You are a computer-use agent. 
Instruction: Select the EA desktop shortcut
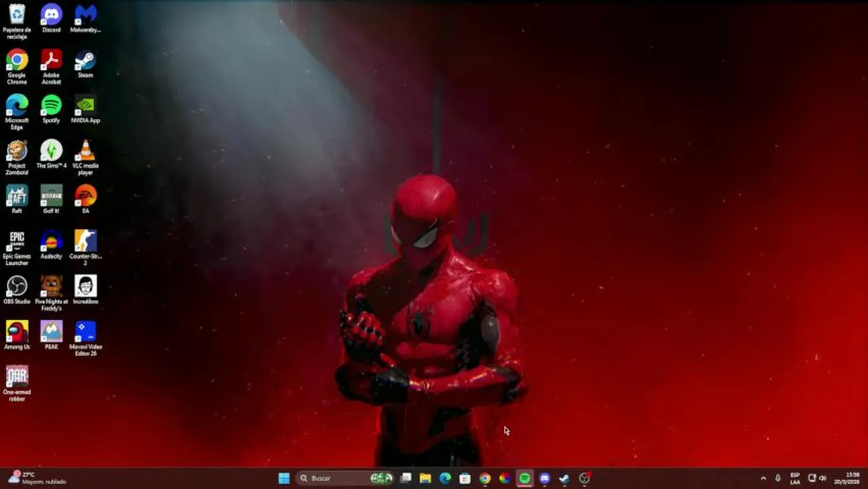click(85, 200)
